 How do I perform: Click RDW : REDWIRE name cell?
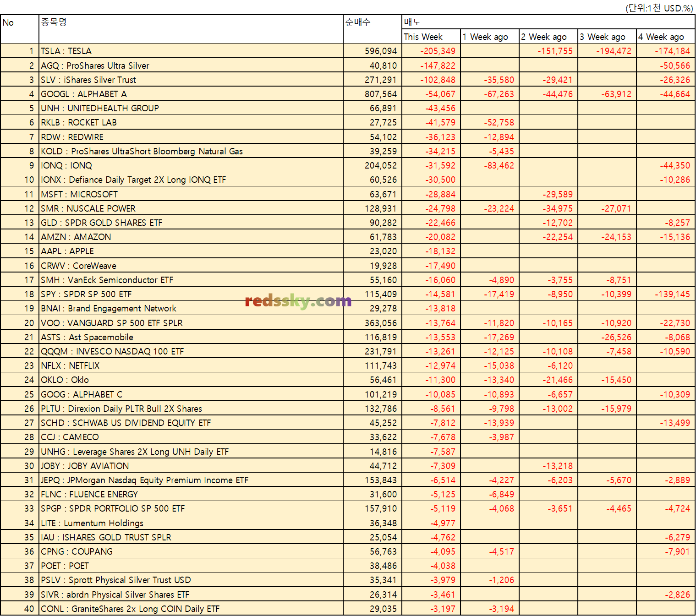tap(191, 136)
